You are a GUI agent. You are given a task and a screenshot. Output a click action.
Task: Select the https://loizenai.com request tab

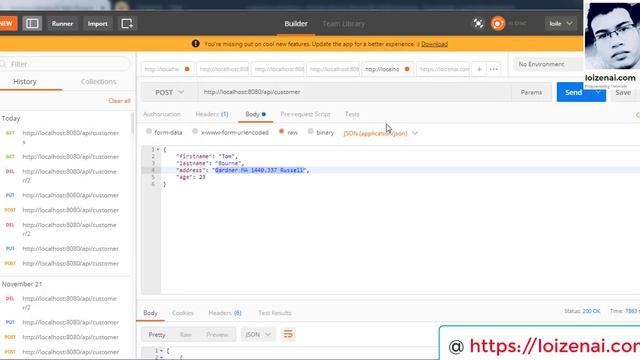coord(444,69)
